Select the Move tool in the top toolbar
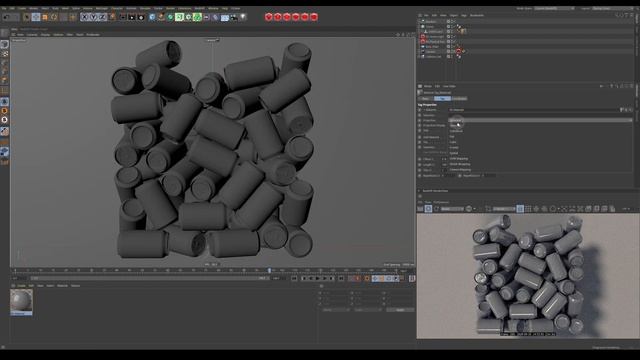 tap(36, 17)
